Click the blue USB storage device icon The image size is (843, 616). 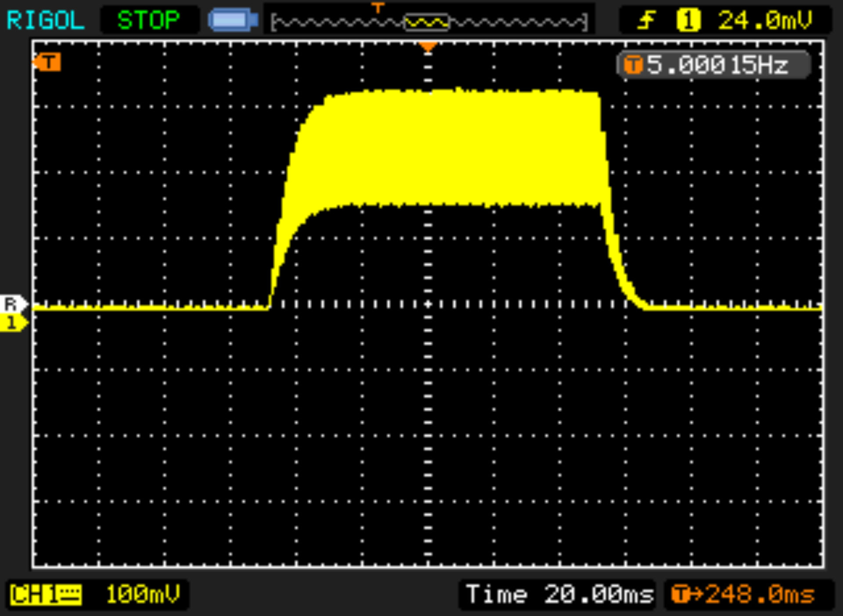click(x=233, y=20)
